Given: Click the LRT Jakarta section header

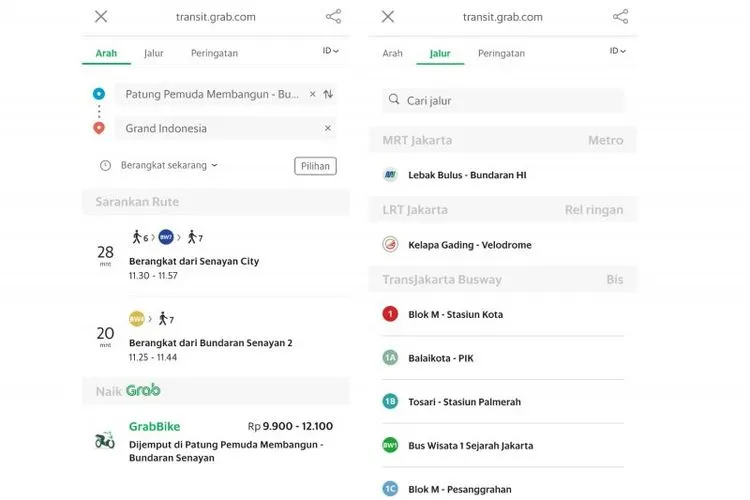Looking at the screenshot, I should click(503, 210).
